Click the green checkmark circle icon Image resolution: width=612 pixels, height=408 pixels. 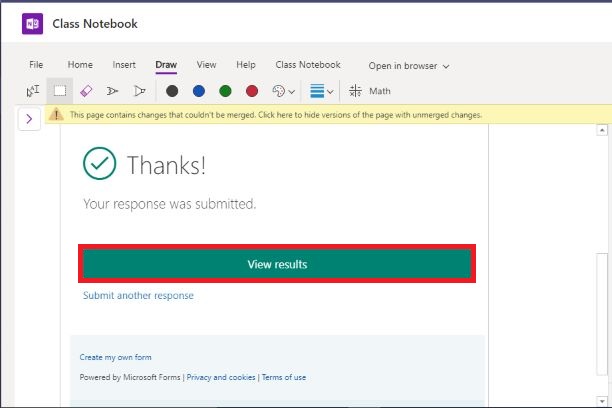[100, 163]
